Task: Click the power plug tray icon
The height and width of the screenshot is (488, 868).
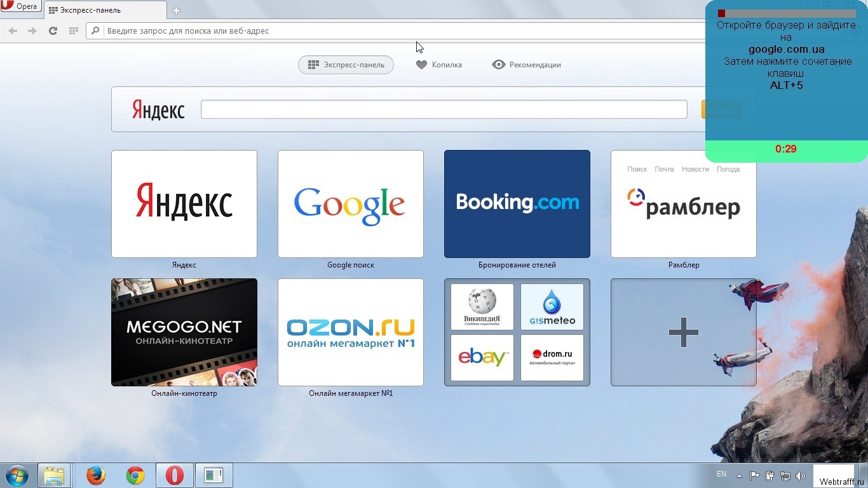Action: click(x=770, y=475)
